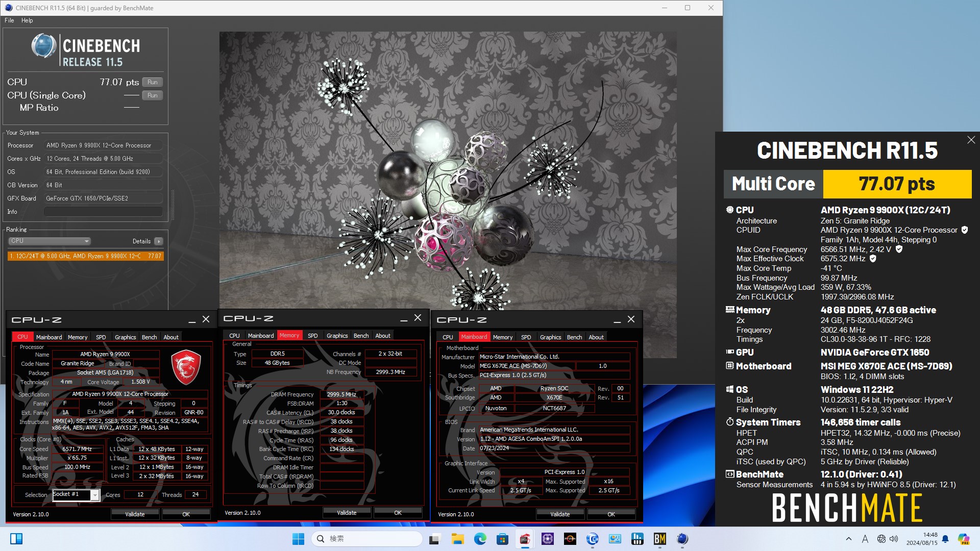
Task: Click Validate in CPU-Z Memory window
Action: [x=347, y=513]
